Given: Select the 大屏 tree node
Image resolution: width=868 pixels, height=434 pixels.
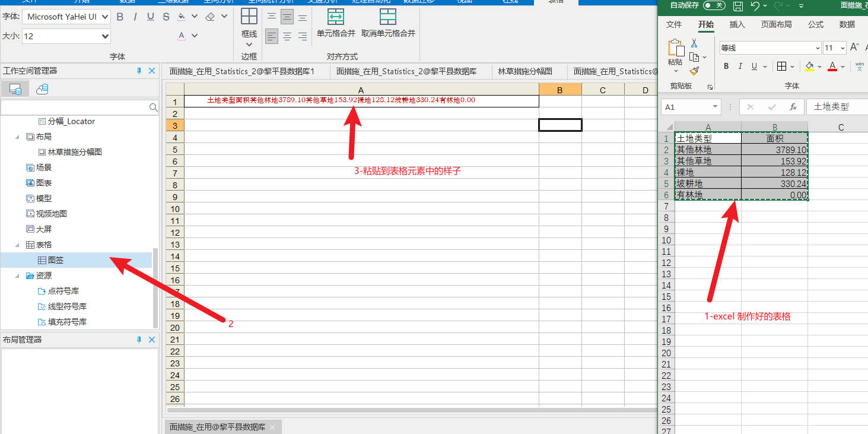Looking at the screenshot, I should click(43, 229).
